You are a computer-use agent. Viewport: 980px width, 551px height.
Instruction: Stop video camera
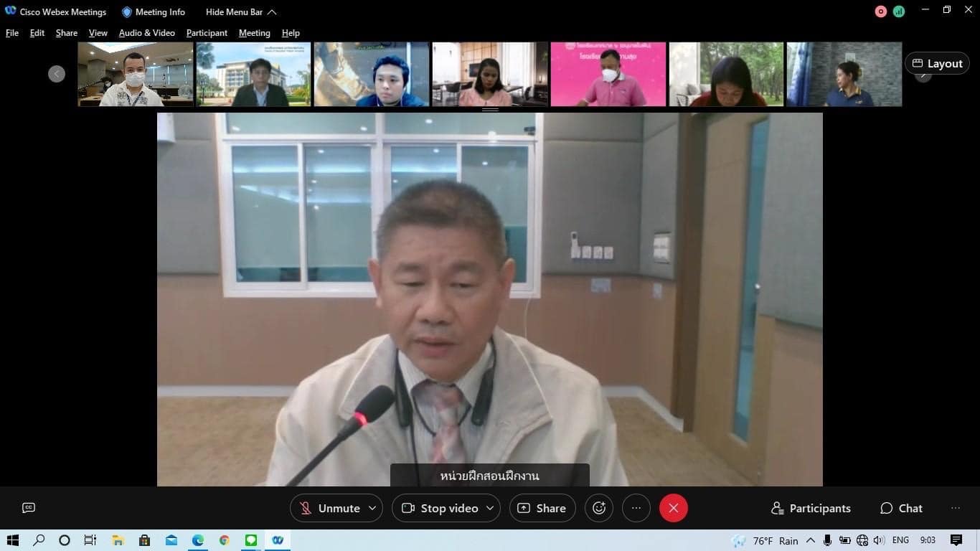439,508
